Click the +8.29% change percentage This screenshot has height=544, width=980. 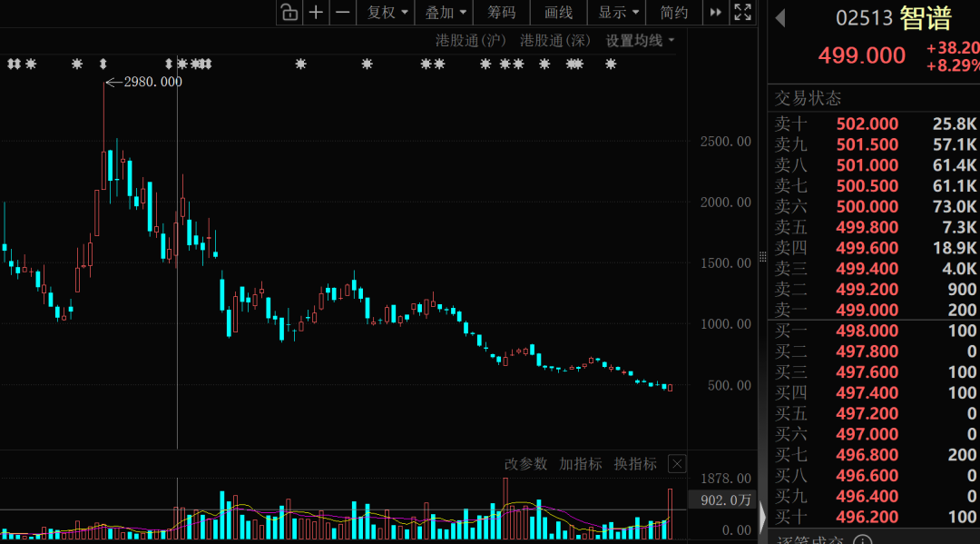click(953, 65)
